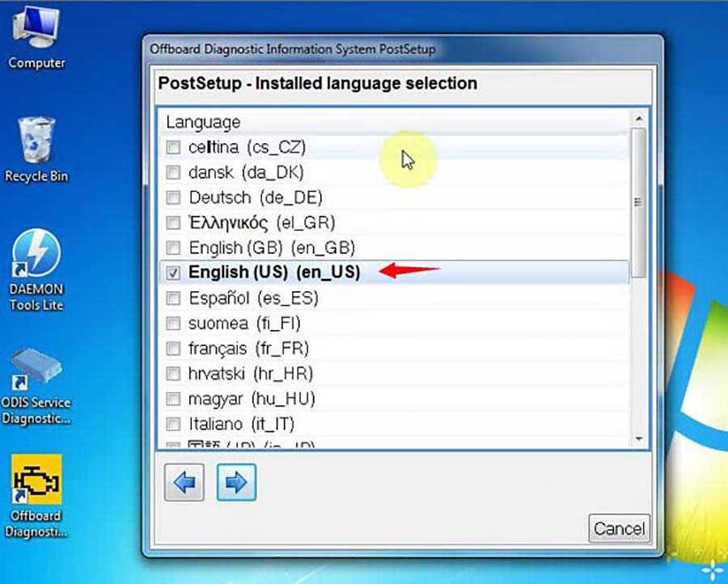Click the scrollbar up arrow
728x584 pixels.
tap(638, 117)
